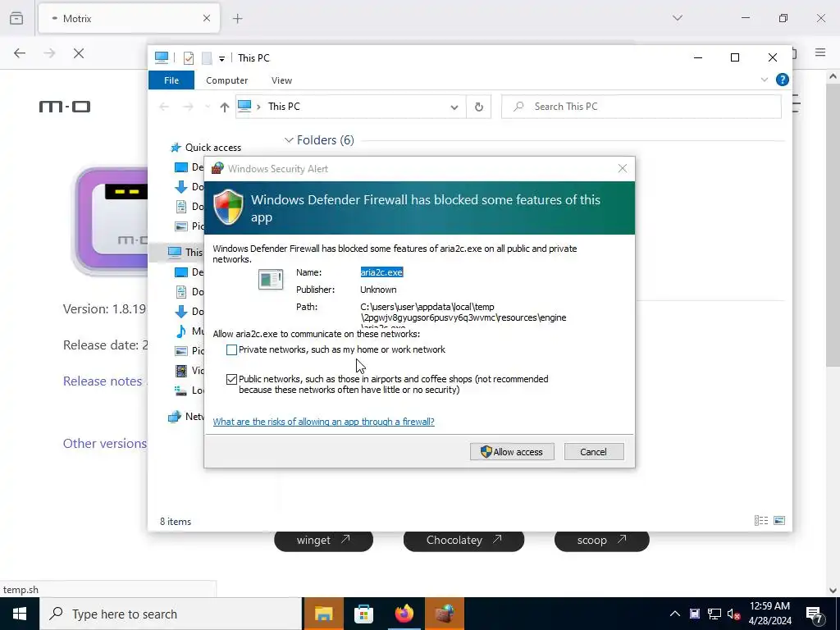The width and height of the screenshot is (840, 630).
Task: Open the Computer ribbon tab
Action: (226, 80)
